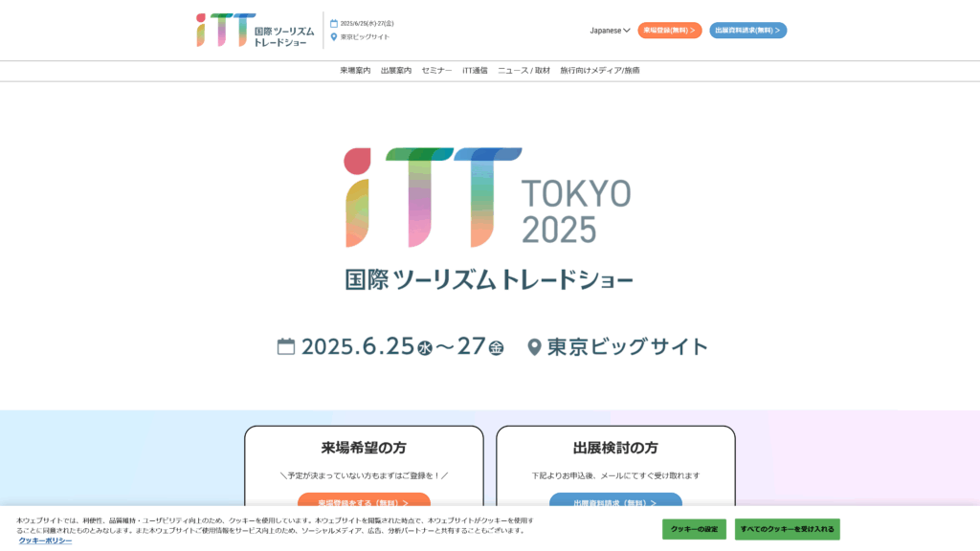Click the iTT logo in the header

coord(255,30)
